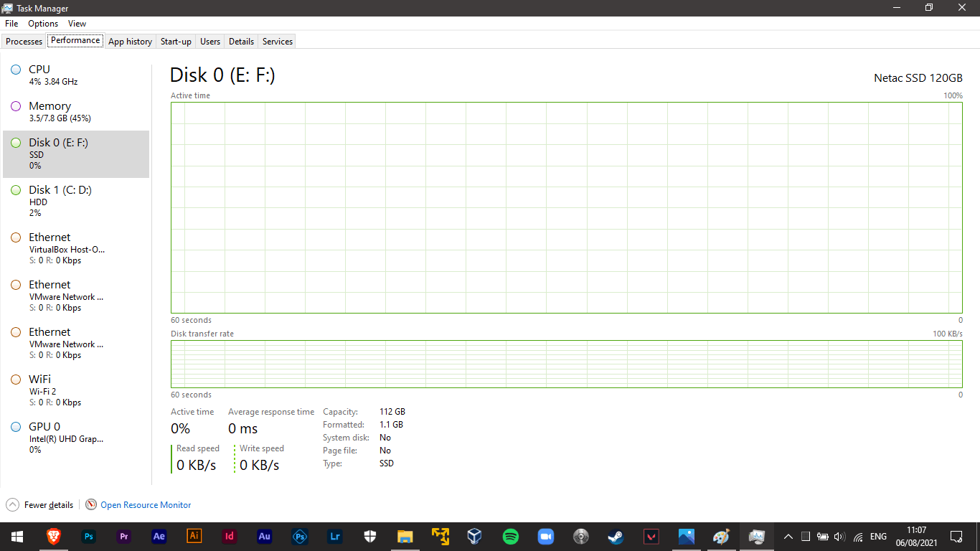
Task: Select WiFi in the performance sidebar
Action: click(x=76, y=390)
